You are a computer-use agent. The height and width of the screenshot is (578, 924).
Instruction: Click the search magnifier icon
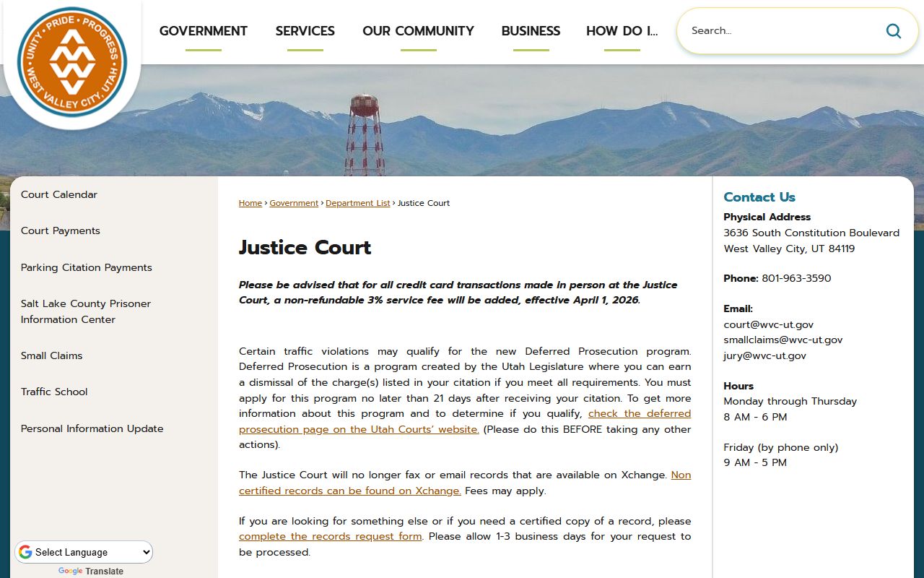coord(894,30)
